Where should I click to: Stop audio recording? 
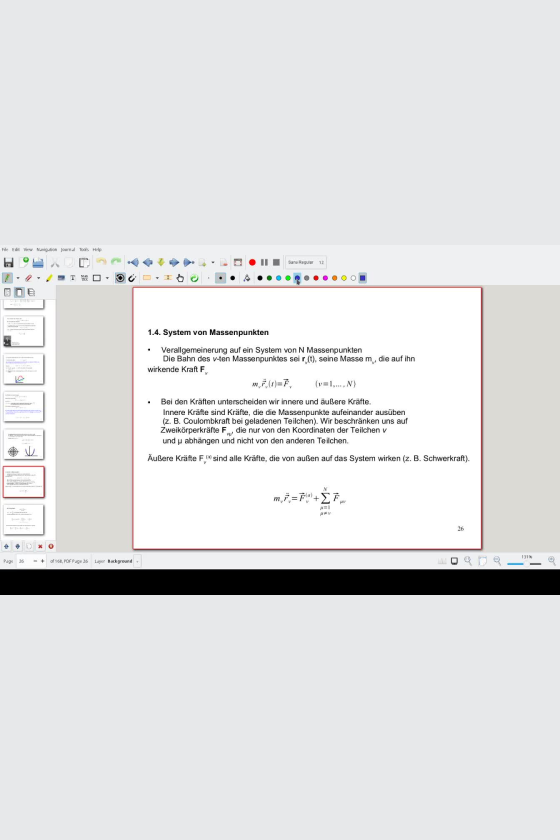277,262
